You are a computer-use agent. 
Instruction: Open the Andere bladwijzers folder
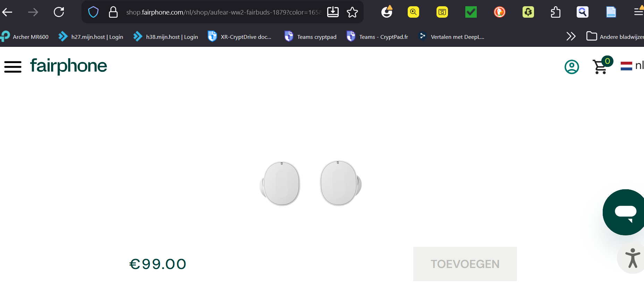coord(615,37)
